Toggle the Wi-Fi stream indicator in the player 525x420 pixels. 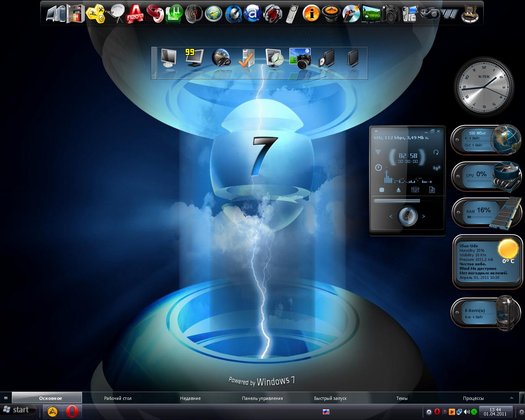point(378,151)
